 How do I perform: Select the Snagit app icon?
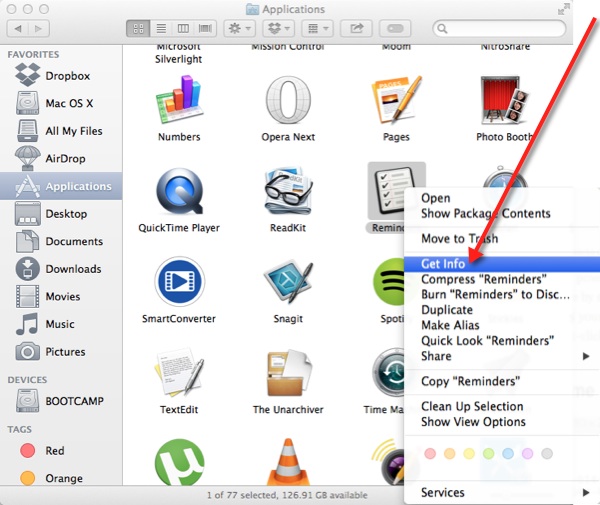pyautogui.click(x=288, y=282)
